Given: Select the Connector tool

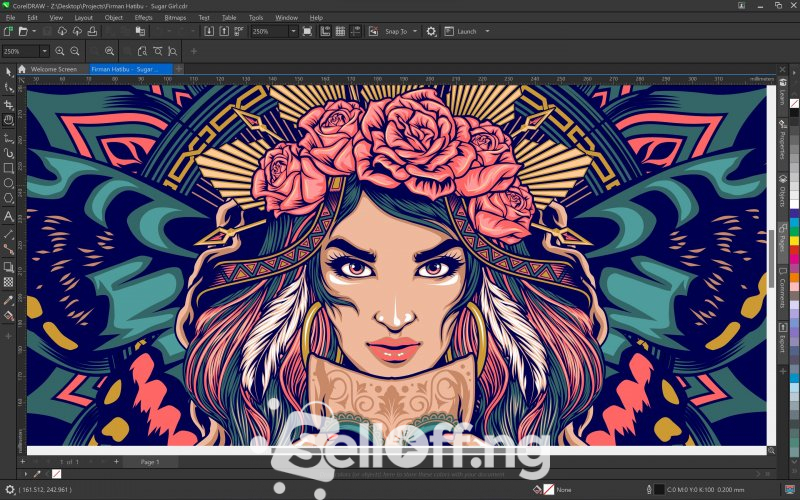Looking at the screenshot, I should tap(8, 249).
